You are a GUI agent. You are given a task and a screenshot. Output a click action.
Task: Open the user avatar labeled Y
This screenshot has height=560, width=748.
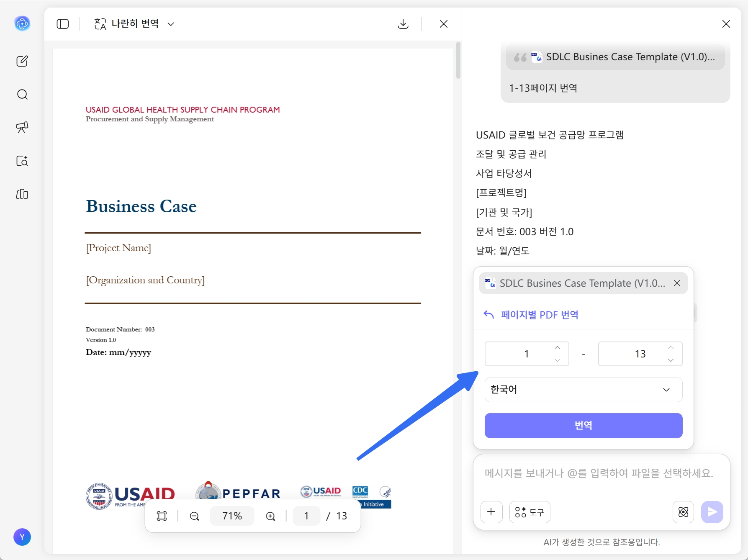tap(22, 537)
